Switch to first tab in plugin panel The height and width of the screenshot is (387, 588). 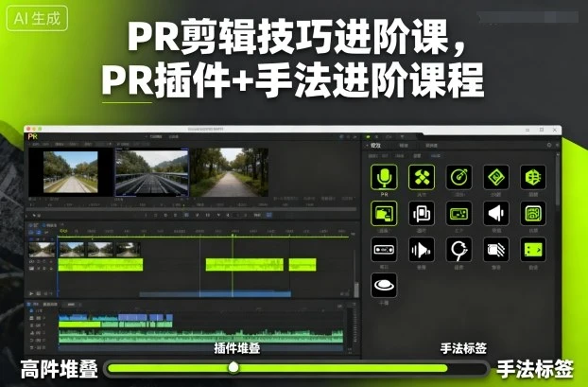(x=378, y=145)
